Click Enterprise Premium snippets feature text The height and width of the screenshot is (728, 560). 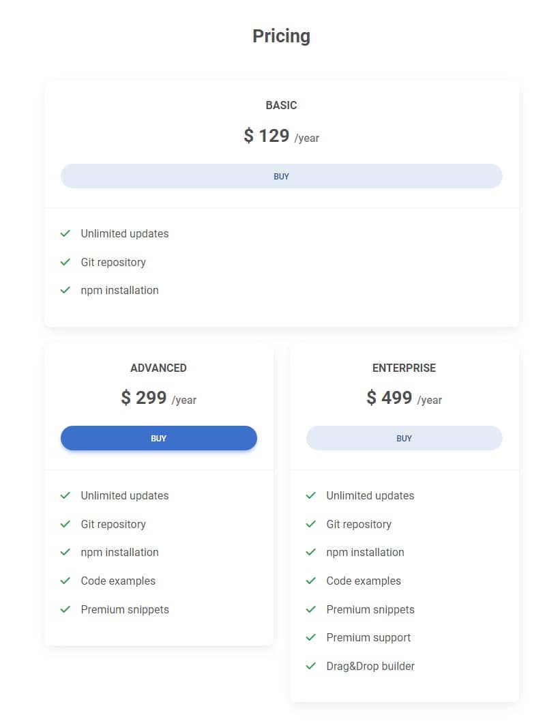point(370,609)
